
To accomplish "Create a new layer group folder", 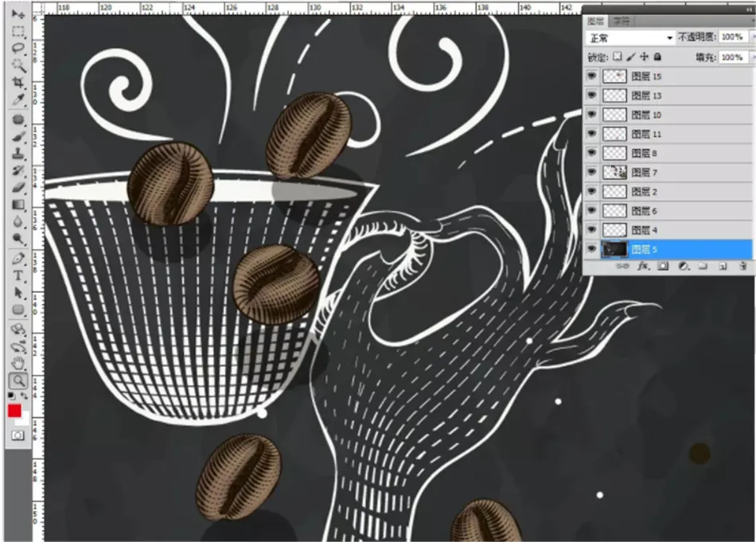I will point(703,266).
